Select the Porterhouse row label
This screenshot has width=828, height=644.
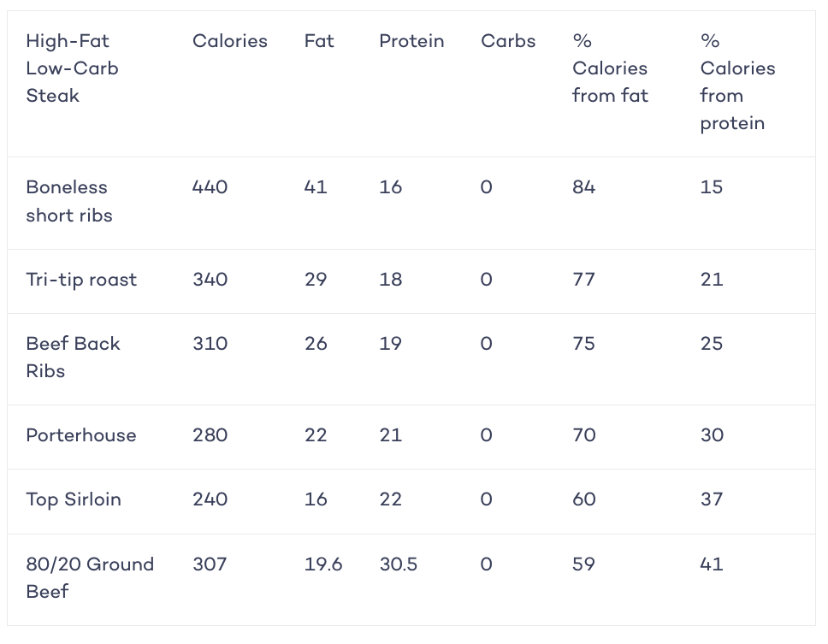tap(81, 435)
